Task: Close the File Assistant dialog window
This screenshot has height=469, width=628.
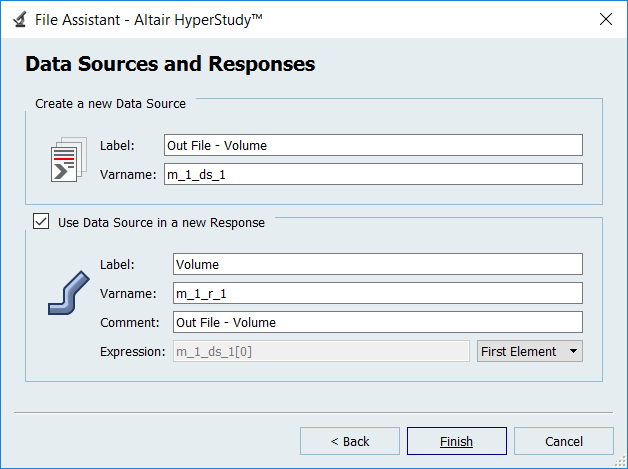Action: pos(604,19)
